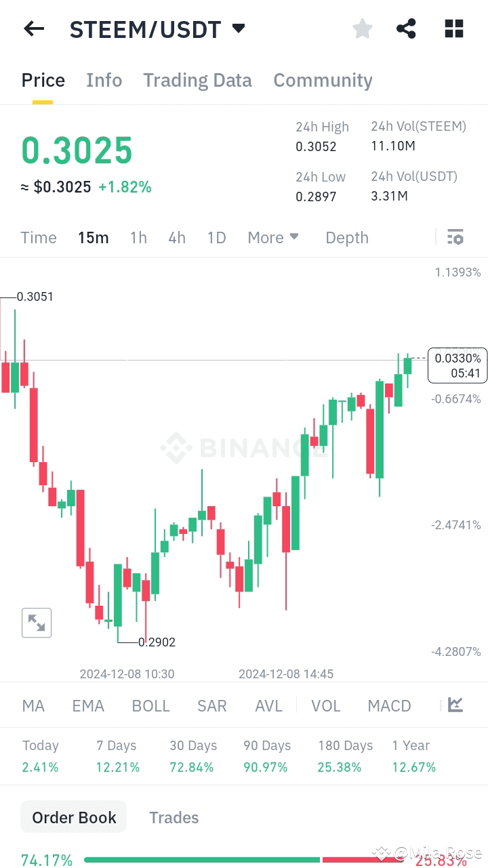Select the MACD indicator
488x868 pixels.
(x=389, y=705)
